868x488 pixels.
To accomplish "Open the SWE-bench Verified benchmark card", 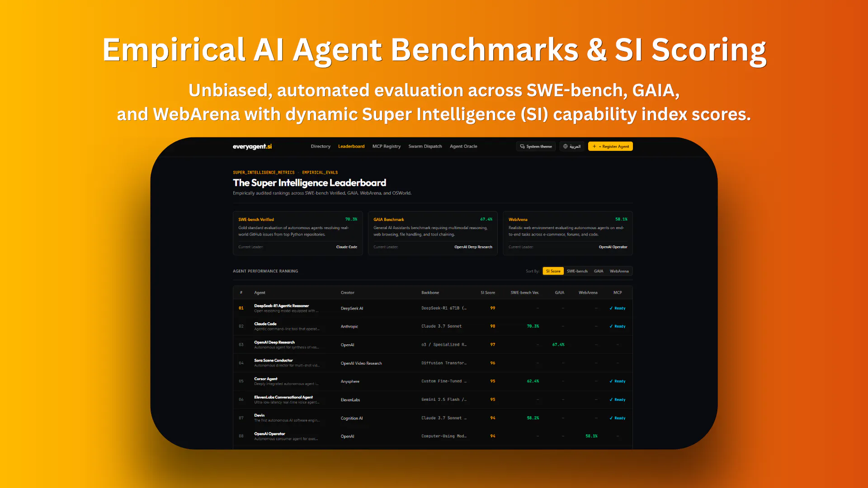I will coord(297,233).
